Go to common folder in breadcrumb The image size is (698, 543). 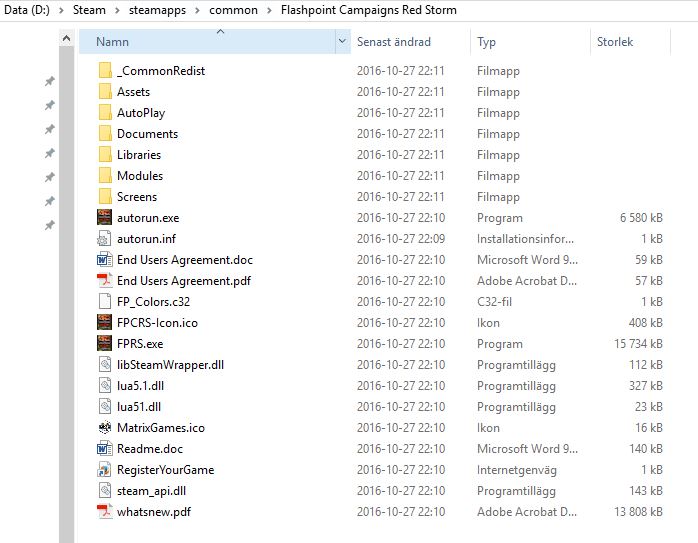(233, 10)
